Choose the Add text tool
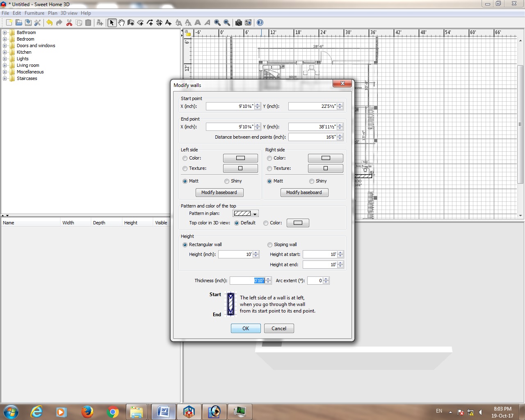Image resolution: width=525 pixels, height=420 pixels. (x=168, y=23)
